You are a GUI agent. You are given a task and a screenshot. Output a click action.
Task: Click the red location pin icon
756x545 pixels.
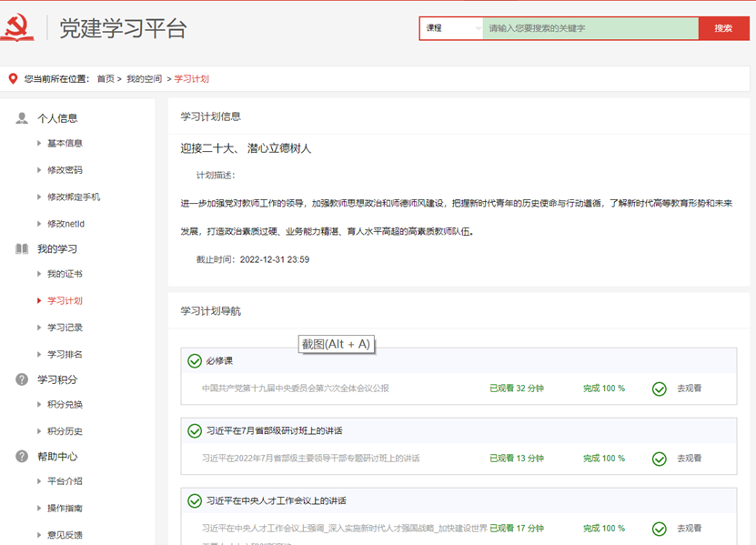[x=13, y=79]
